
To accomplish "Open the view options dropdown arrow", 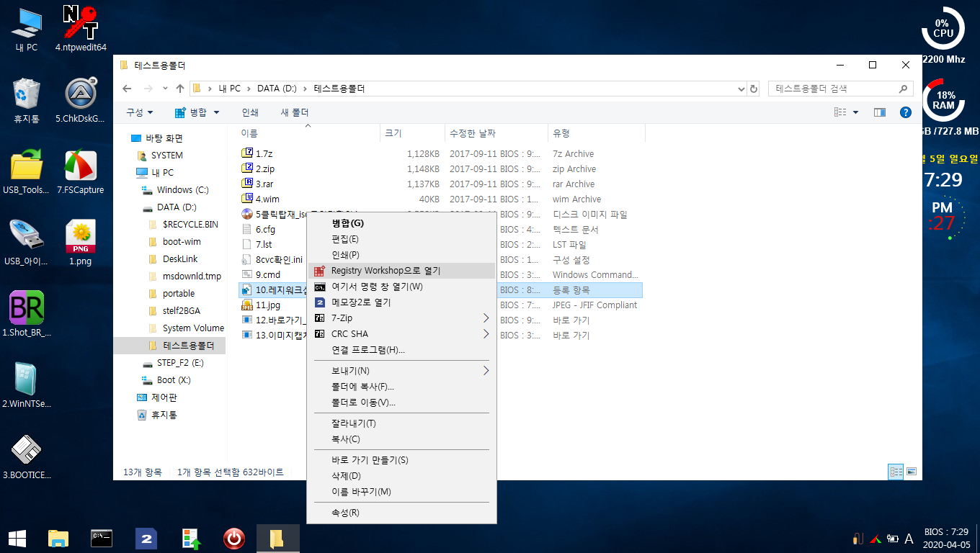I will (855, 112).
